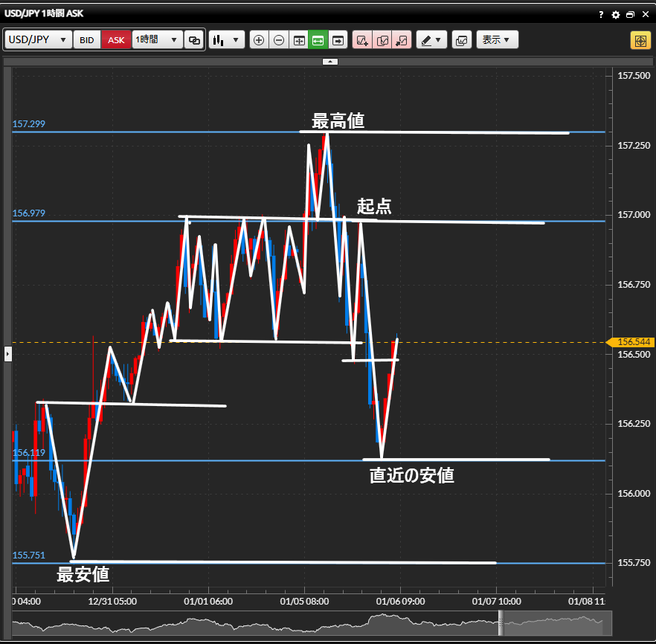The width and height of the screenshot is (656, 644).
Task: Open settings with the gear icon
Action: [x=615, y=14]
